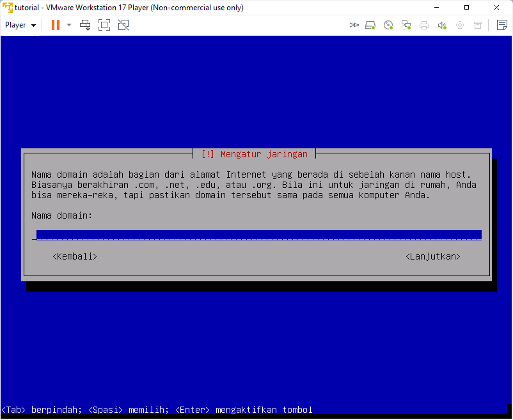The width and height of the screenshot is (513, 420).
Task: Click the "Nama domain:" label
Action: point(62,215)
